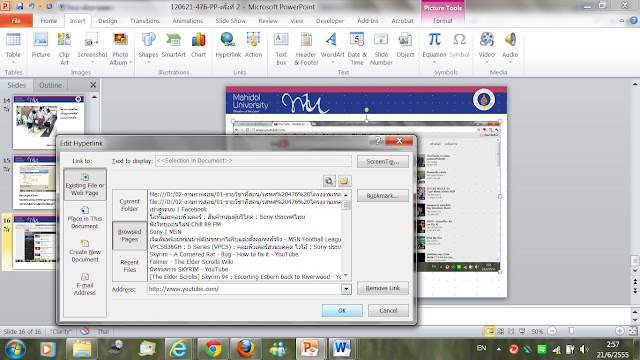Click the ScreenTip button
This screenshot has width=640, height=360.
tap(382, 161)
